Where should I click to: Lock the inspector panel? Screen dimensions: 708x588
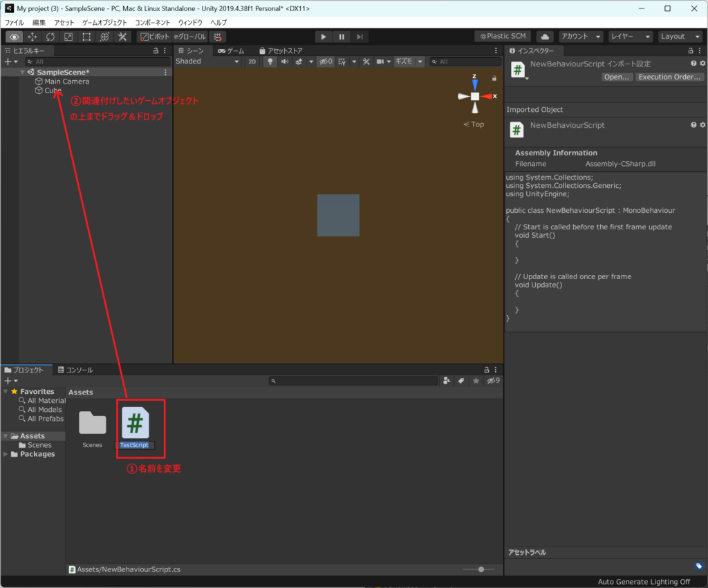[x=691, y=50]
